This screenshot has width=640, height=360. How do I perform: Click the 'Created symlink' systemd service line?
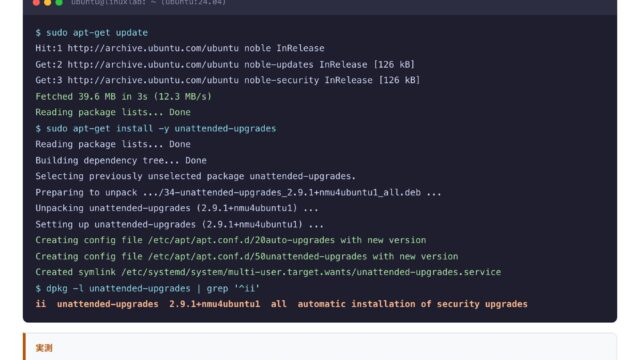pos(268,272)
